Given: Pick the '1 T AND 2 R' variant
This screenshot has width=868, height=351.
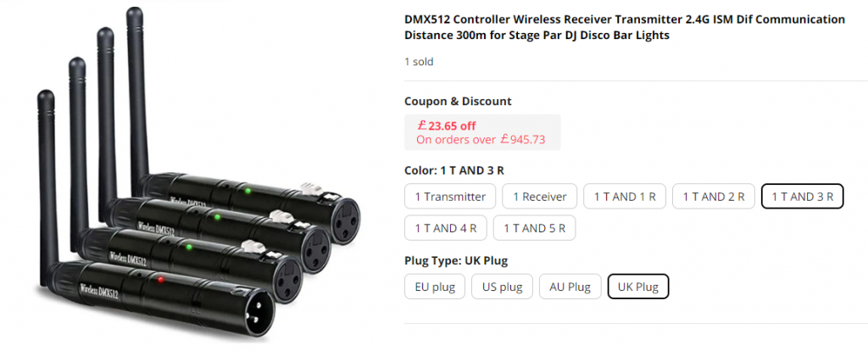Looking at the screenshot, I should [x=713, y=197].
